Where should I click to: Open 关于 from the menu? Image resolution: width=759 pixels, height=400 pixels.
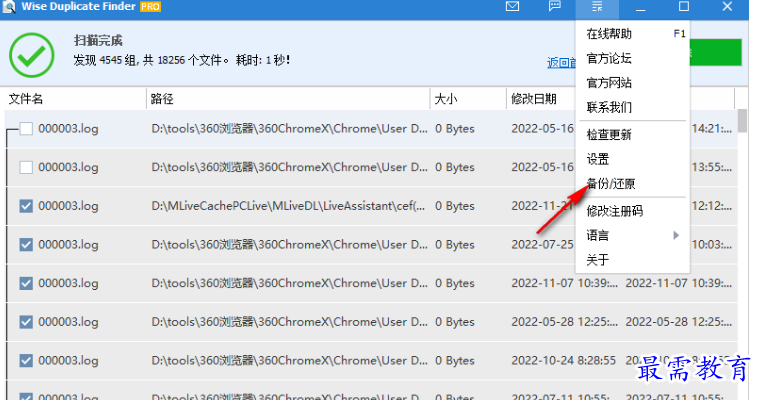click(x=632, y=260)
